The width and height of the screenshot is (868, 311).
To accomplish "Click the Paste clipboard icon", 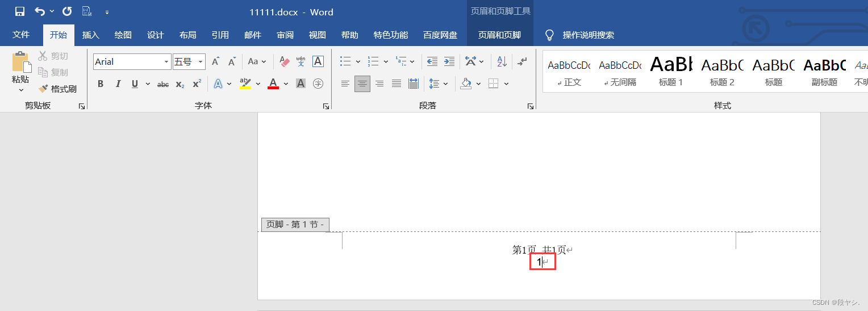I will (21, 63).
